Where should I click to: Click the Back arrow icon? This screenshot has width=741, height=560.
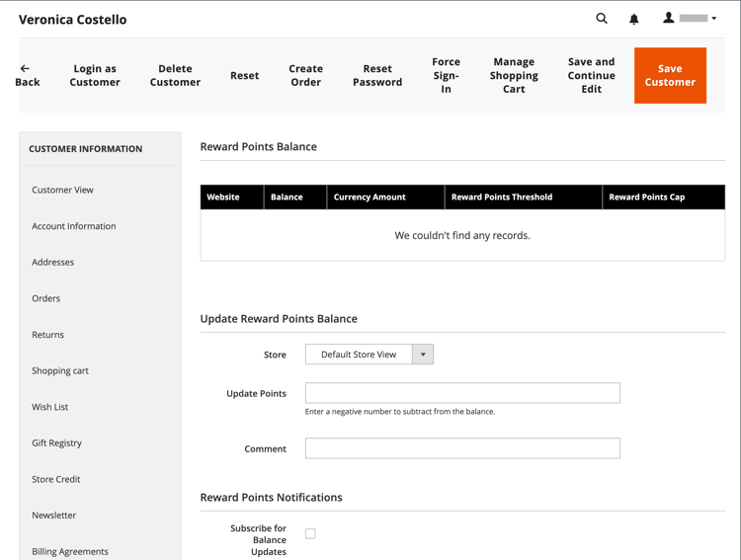pos(25,68)
